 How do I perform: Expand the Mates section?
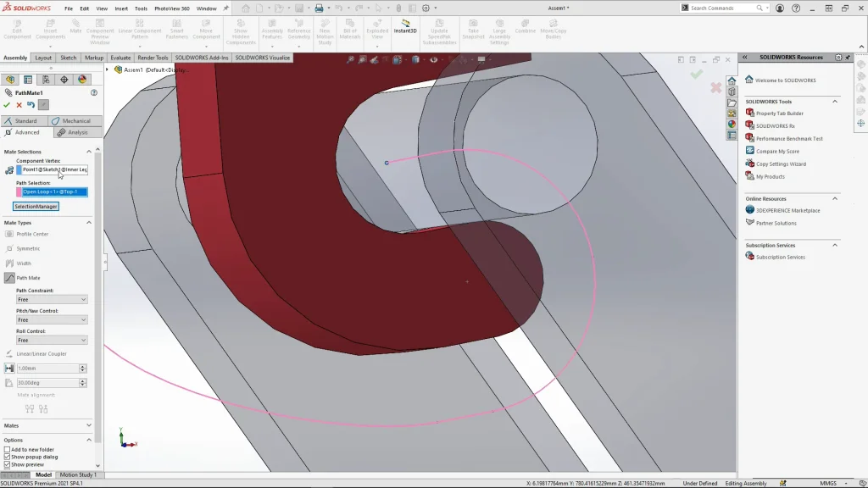[x=89, y=425]
